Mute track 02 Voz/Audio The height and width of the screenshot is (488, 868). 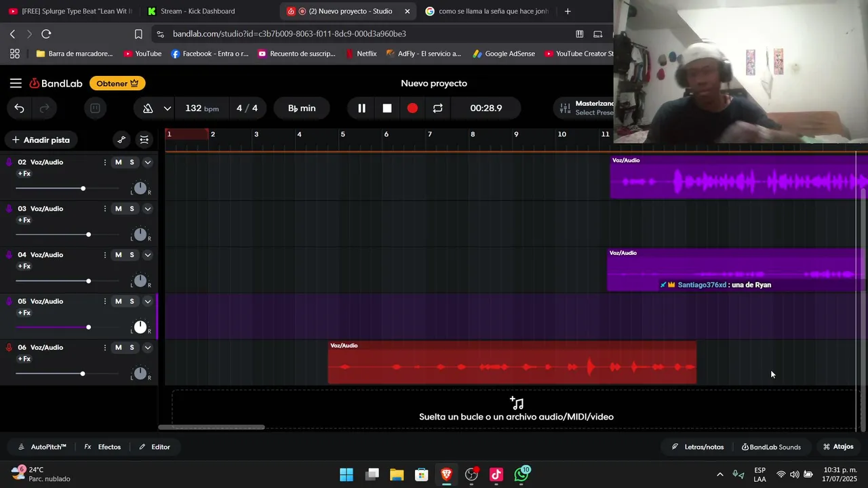119,163
